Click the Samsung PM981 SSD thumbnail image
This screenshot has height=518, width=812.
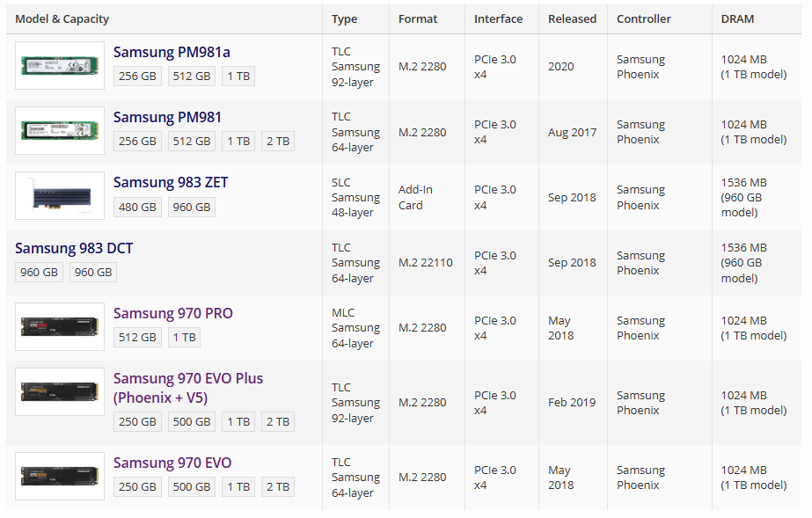[60, 131]
